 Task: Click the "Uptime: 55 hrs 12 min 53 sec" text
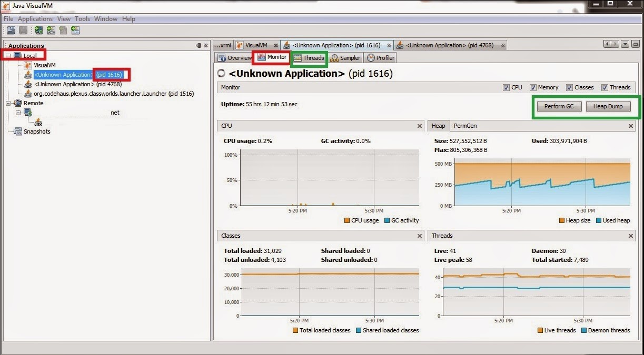pos(259,104)
